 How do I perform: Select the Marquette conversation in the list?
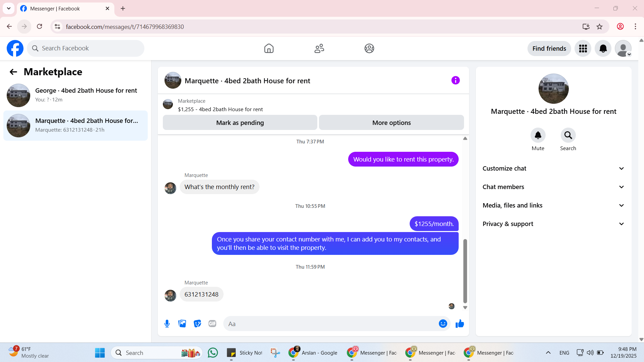tap(76, 126)
